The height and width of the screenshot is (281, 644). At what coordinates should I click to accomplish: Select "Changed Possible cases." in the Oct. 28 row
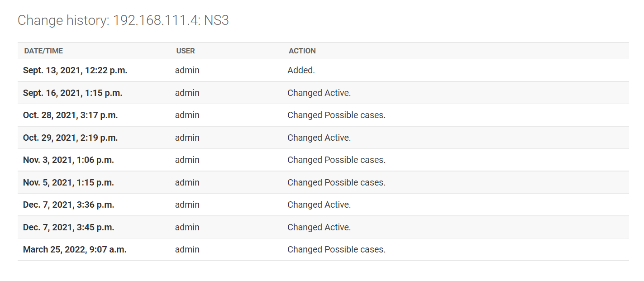pos(336,115)
